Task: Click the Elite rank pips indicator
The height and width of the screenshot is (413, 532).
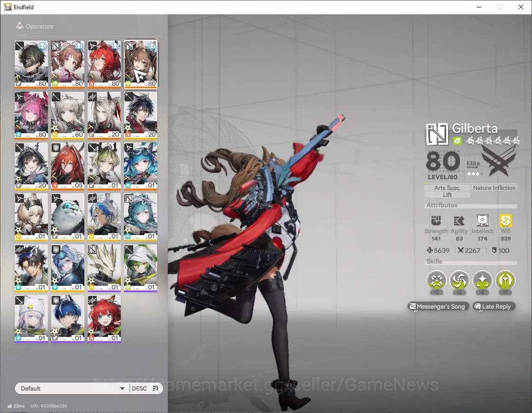Action: 475,174
